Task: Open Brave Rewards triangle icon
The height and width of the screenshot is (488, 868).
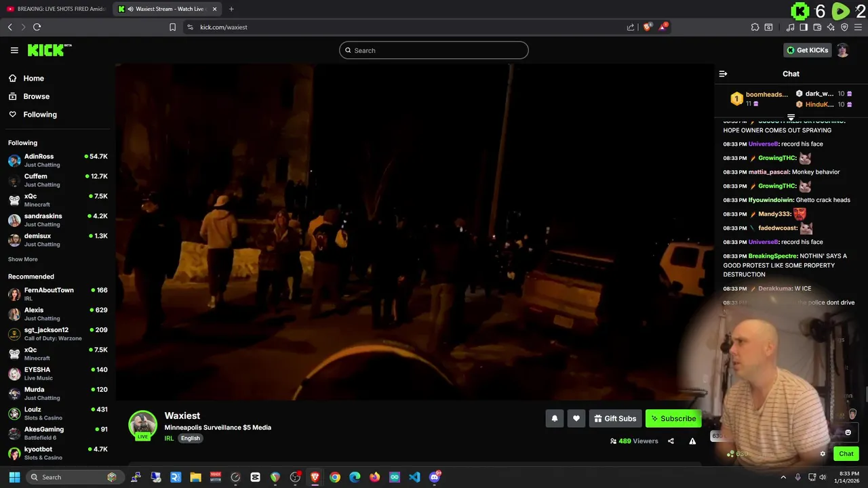Action: 663,27
